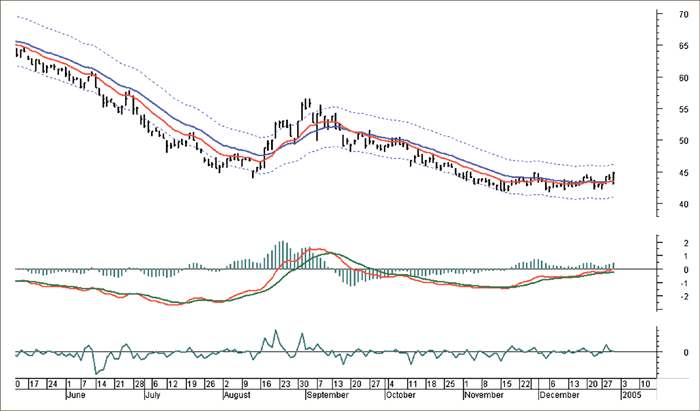Click the December month label
Image resolution: width=700 pixels, height=411 pixels.
pos(558,396)
